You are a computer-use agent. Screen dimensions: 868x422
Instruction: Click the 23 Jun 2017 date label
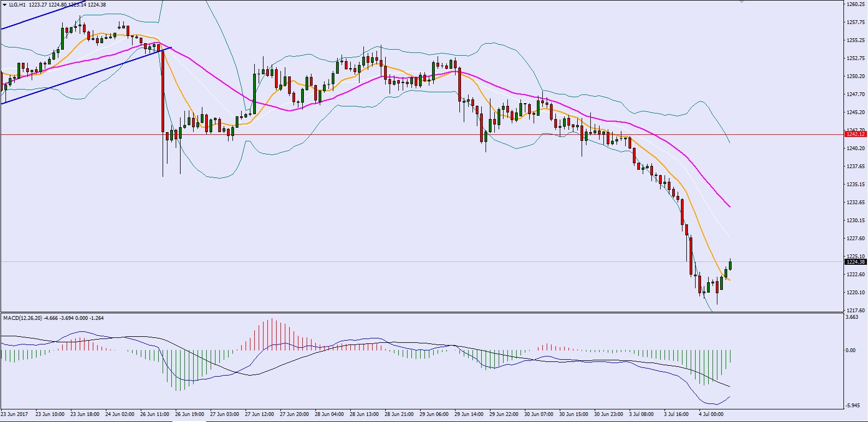coord(15,414)
